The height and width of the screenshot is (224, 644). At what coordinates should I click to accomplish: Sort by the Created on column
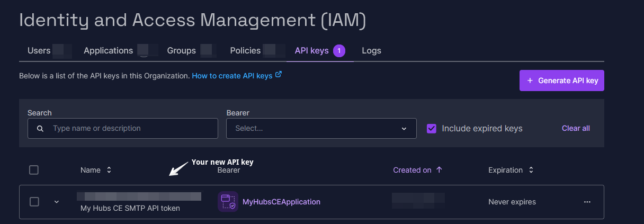pyautogui.click(x=418, y=170)
